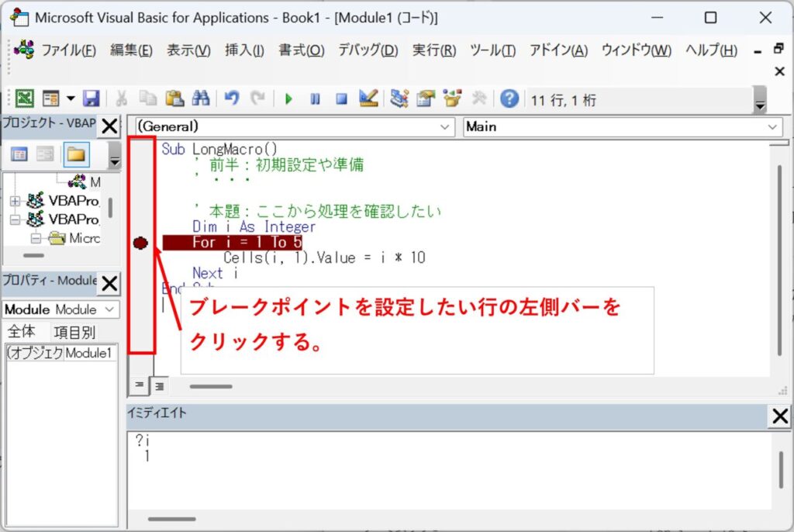Click the Next i code line
Viewport: 794px width, 532px height.
(x=215, y=273)
